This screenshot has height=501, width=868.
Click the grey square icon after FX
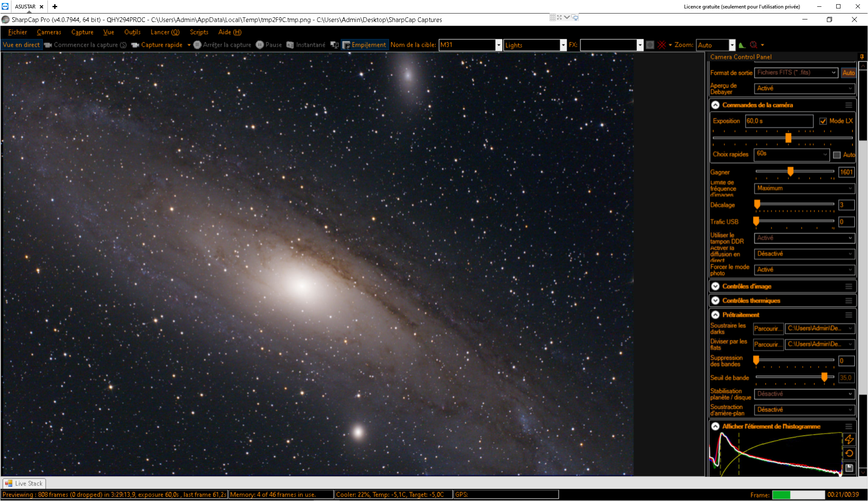click(x=650, y=45)
